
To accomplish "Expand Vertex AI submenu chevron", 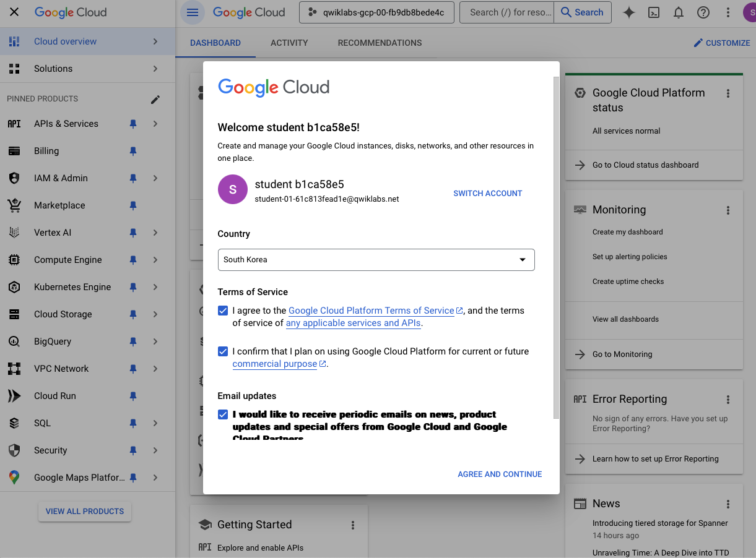I will click(x=155, y=233).
